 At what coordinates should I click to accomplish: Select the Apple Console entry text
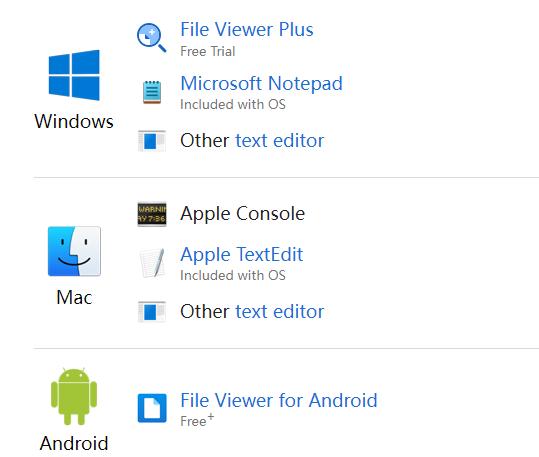coord(242,214)
